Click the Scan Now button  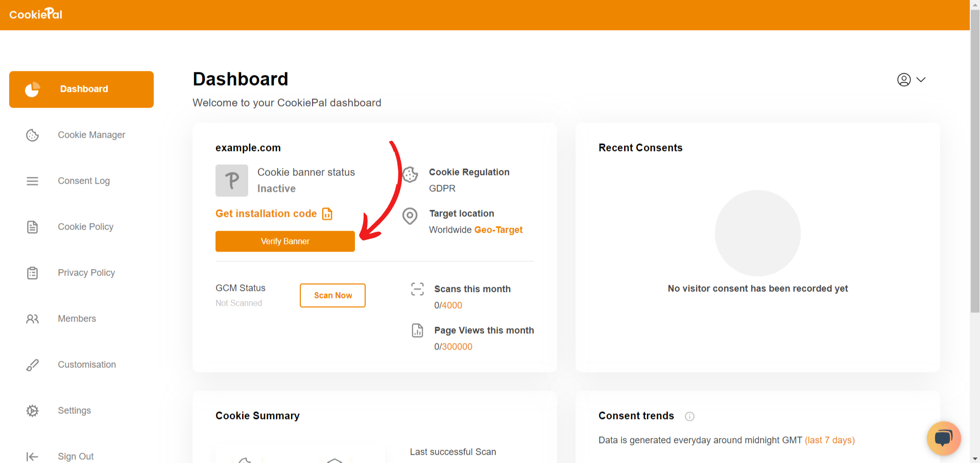click(x=332, y=296)
